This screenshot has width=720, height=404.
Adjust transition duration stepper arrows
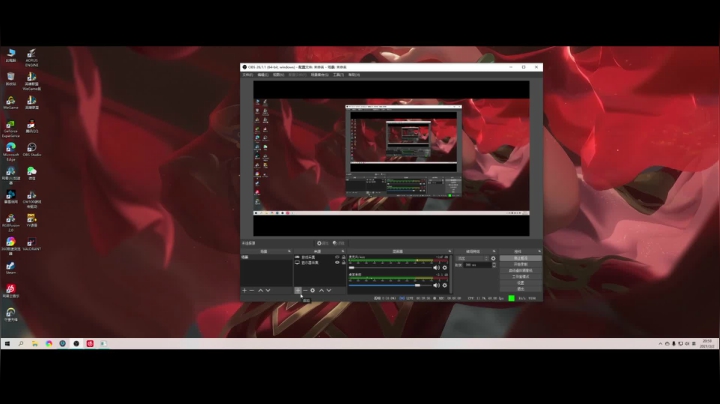click(494, 265)
